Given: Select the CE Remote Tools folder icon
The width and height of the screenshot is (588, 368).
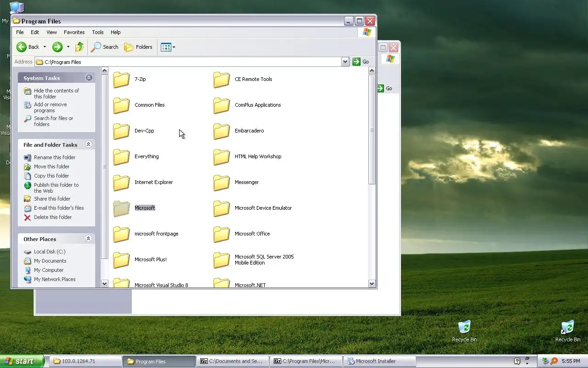Looking at the screenshot, I should coord(221,79).
